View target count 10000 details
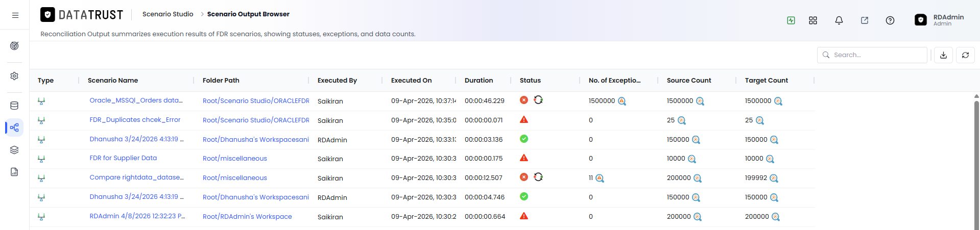 pos(770,159)
